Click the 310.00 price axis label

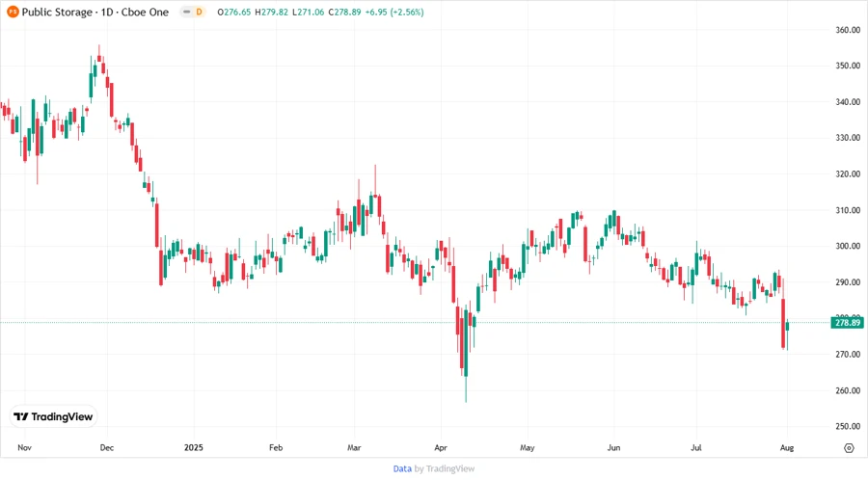pos(848,210)
